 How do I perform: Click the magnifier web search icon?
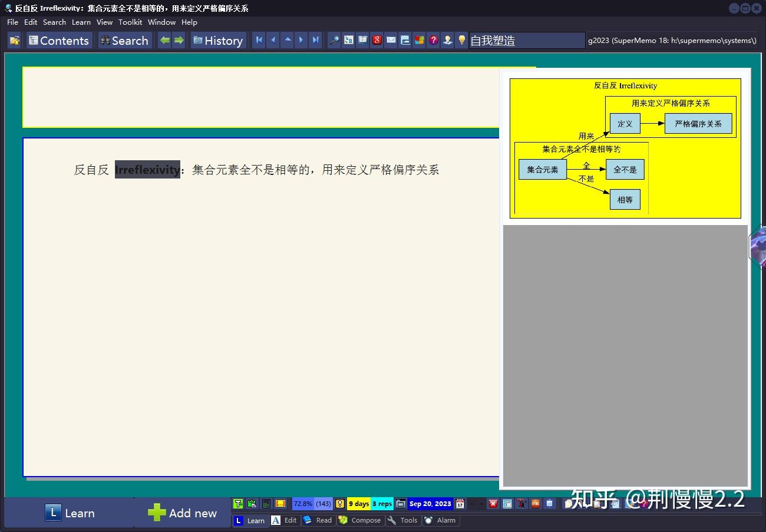[334, 40]
